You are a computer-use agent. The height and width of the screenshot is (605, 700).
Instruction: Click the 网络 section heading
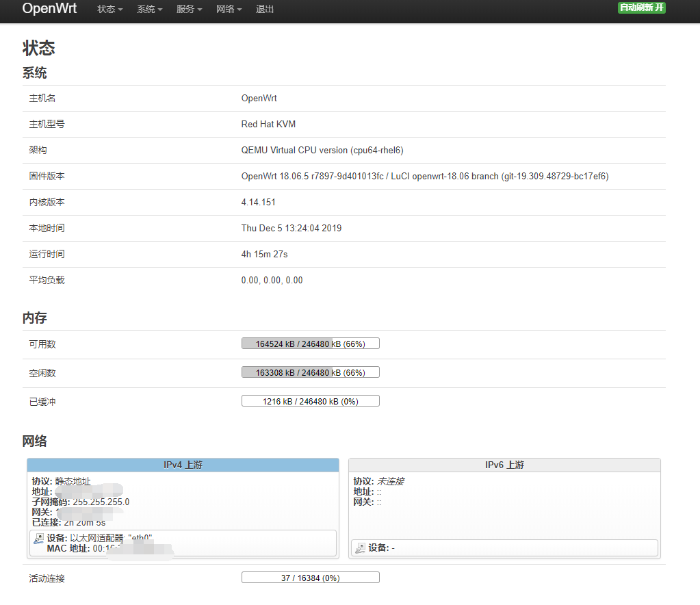[x=35, y=441]
